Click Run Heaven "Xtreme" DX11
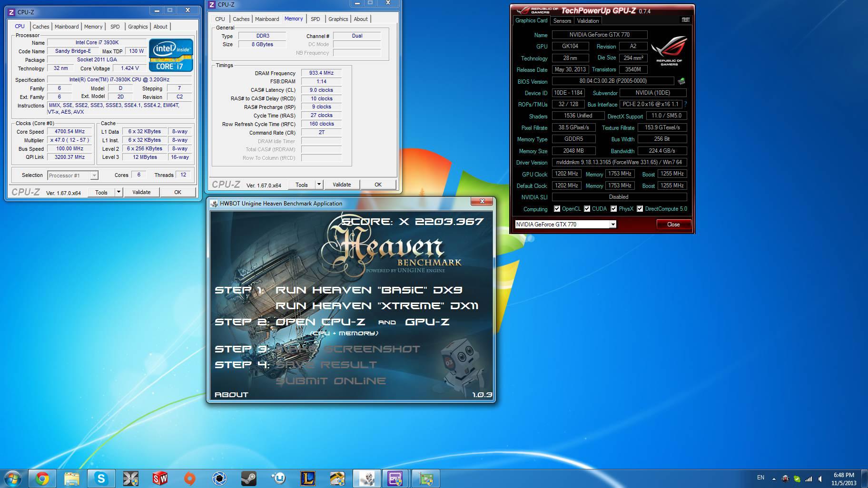 click(x=377, y=306)
